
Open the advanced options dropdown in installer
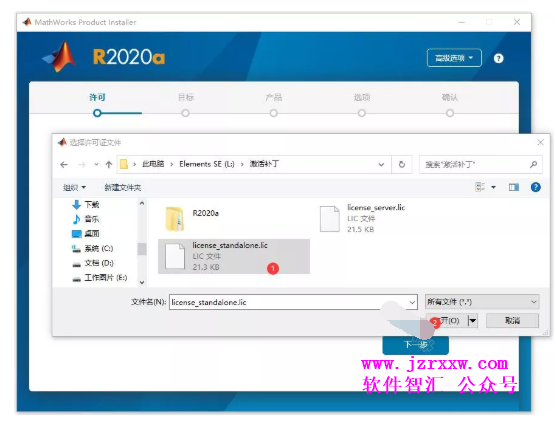454,58
